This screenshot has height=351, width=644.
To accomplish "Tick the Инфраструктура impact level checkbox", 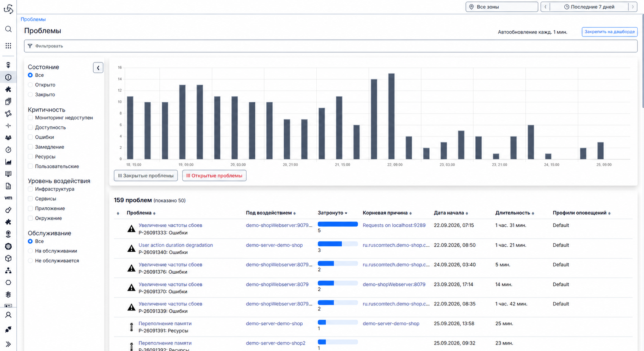I will (30, 189).
